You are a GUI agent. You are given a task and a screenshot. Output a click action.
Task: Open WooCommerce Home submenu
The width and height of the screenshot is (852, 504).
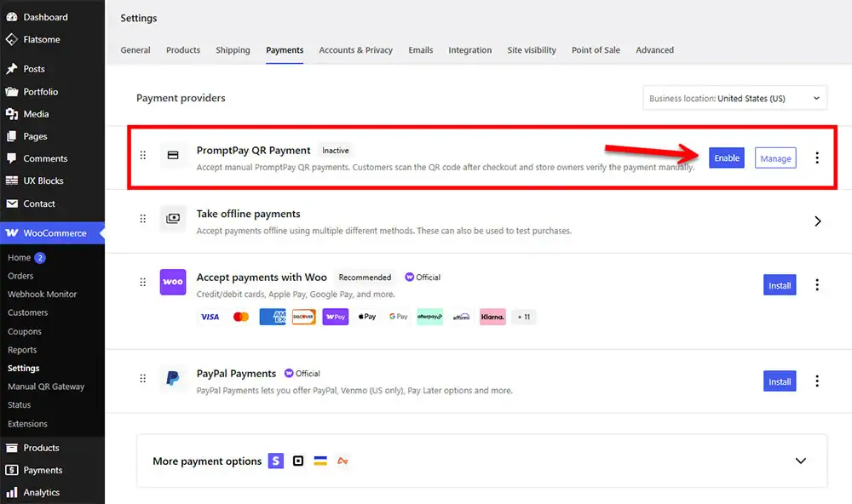19,257
